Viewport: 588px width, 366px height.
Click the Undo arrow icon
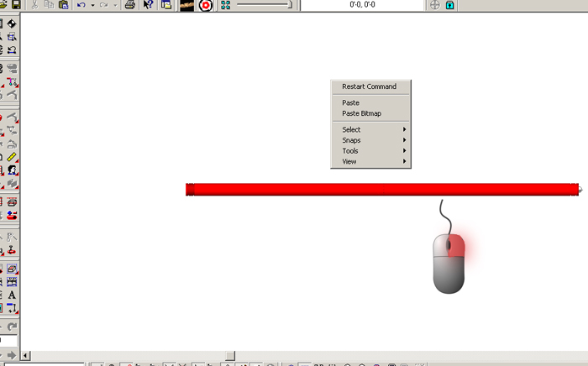point(81,5)
